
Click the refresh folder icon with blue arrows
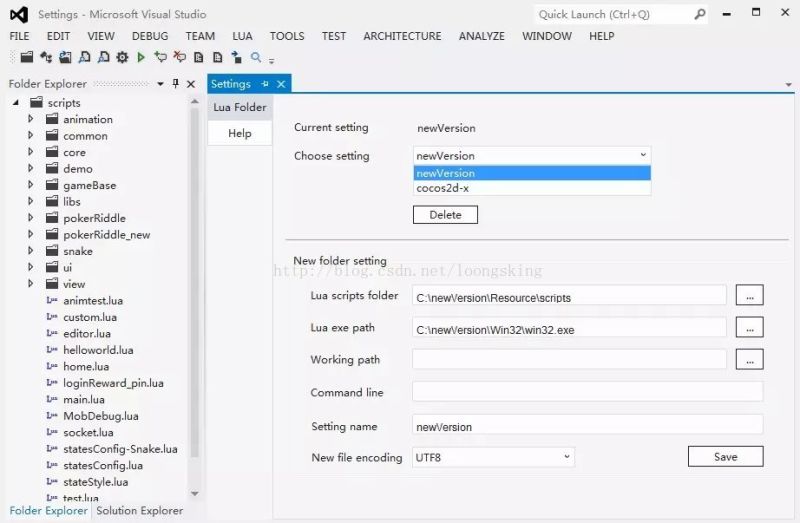pos(65,57)
